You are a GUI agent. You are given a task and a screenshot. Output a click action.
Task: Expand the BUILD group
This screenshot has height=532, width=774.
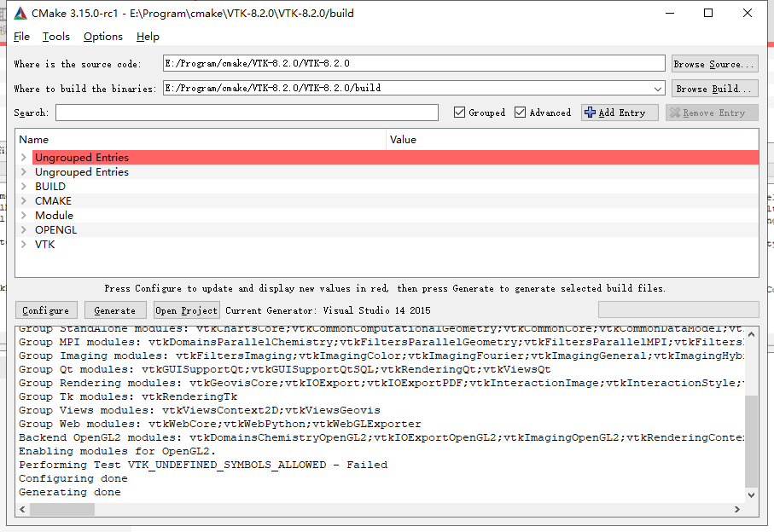[23, 187]
